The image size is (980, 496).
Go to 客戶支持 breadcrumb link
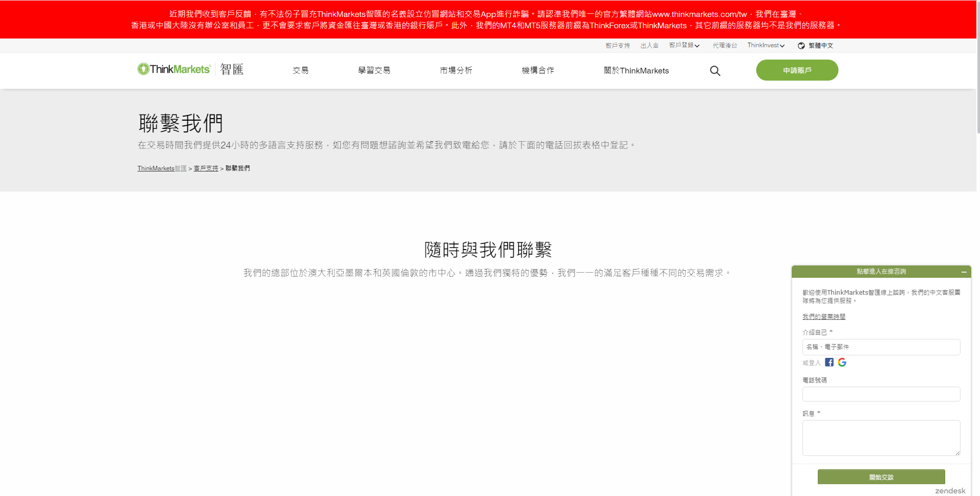pyautogui.click(x=206, y=168)
